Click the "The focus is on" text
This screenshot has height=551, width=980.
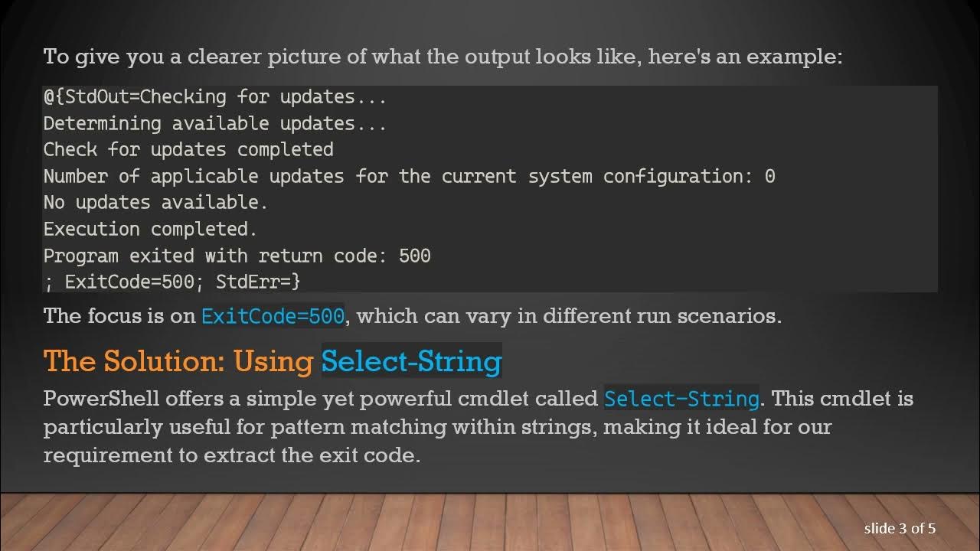pos(119,316)
